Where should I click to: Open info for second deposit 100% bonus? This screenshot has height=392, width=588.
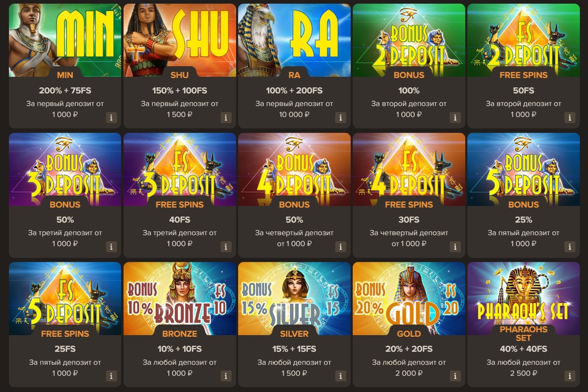tap(455, 118)
